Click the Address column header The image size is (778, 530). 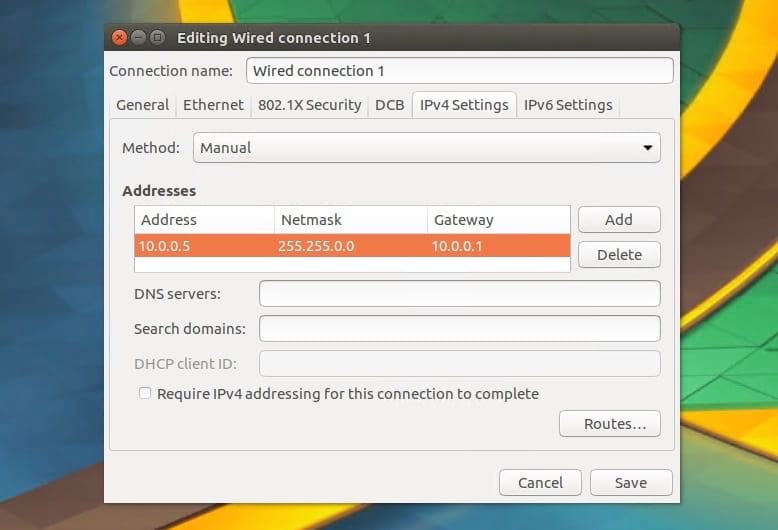point(204,220)
